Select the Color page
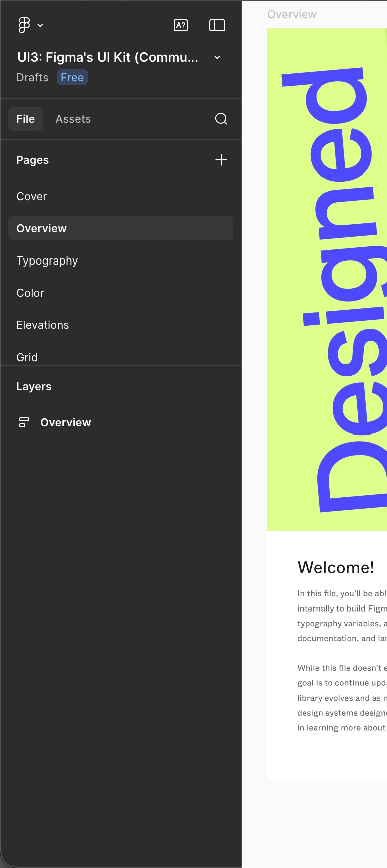Image resolution: width=387 pixels, height=868 pixels. click(x=121, y=293)
